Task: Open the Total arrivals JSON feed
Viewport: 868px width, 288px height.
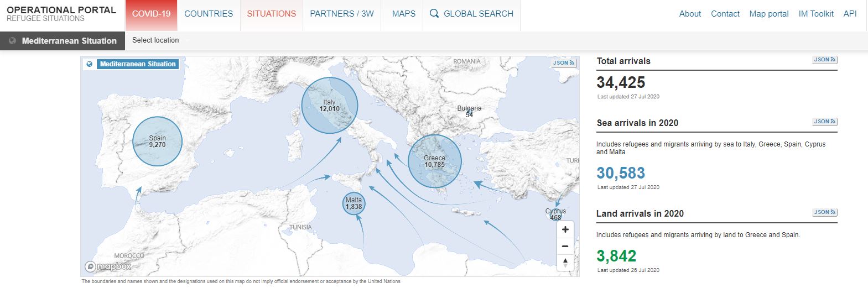Action: [825, 60]
